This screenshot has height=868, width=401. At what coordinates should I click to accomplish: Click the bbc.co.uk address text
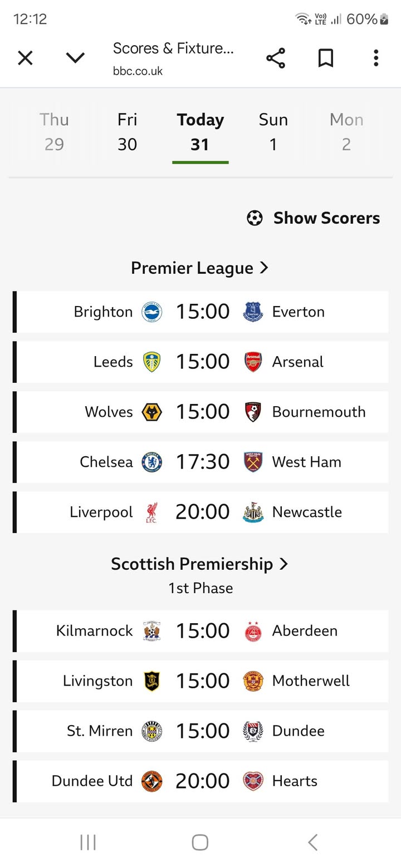point(138,71)
